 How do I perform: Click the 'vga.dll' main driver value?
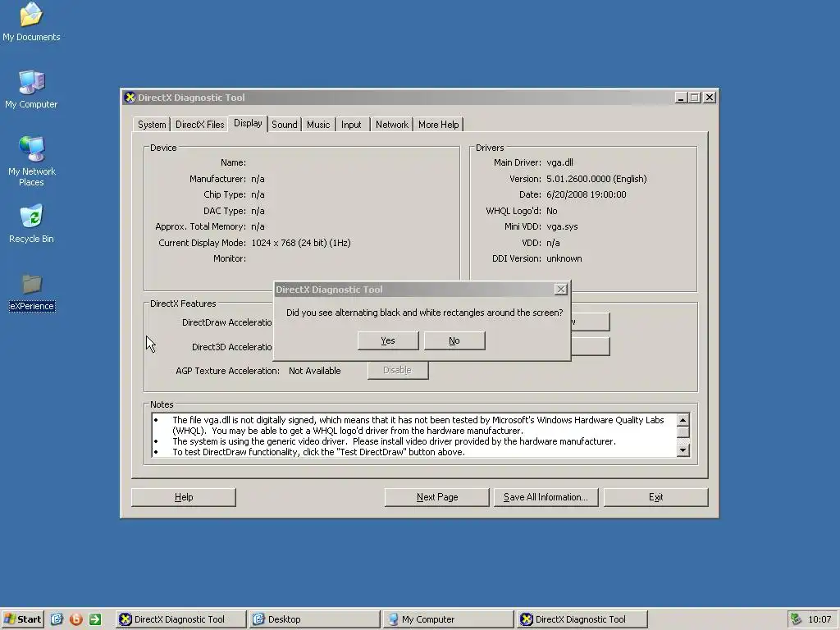point(559,162)
